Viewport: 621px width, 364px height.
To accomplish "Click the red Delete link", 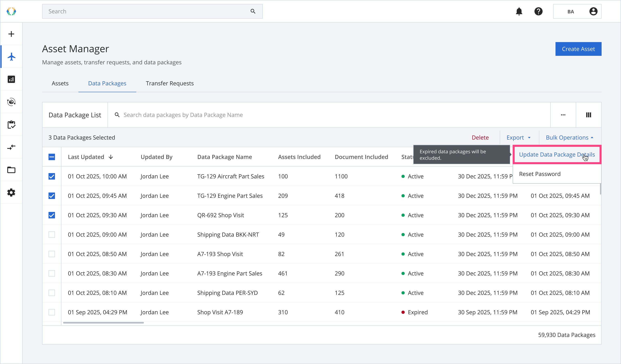I will click(x=480, y=138).
